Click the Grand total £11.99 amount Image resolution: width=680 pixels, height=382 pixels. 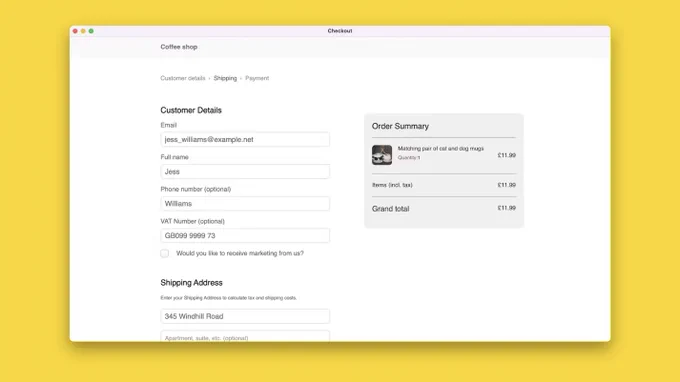point(507,208)
